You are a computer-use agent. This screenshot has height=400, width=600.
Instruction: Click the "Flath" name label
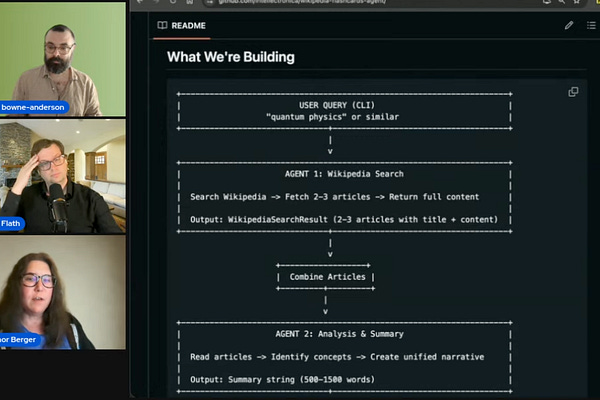11,224
